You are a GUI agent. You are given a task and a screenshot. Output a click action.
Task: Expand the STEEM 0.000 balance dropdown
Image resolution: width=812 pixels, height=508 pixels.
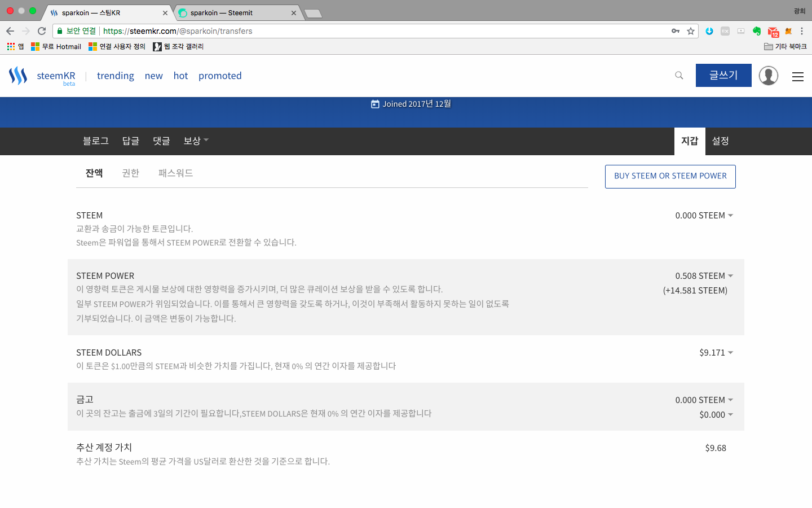pyautogui.click(x=704, y=216)
